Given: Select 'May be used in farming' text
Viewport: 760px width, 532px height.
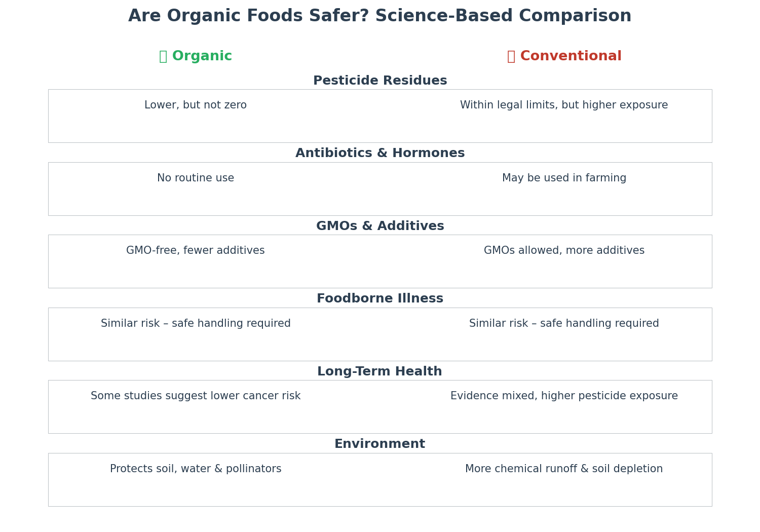Looking at the screenshot, I should point(564,178).
